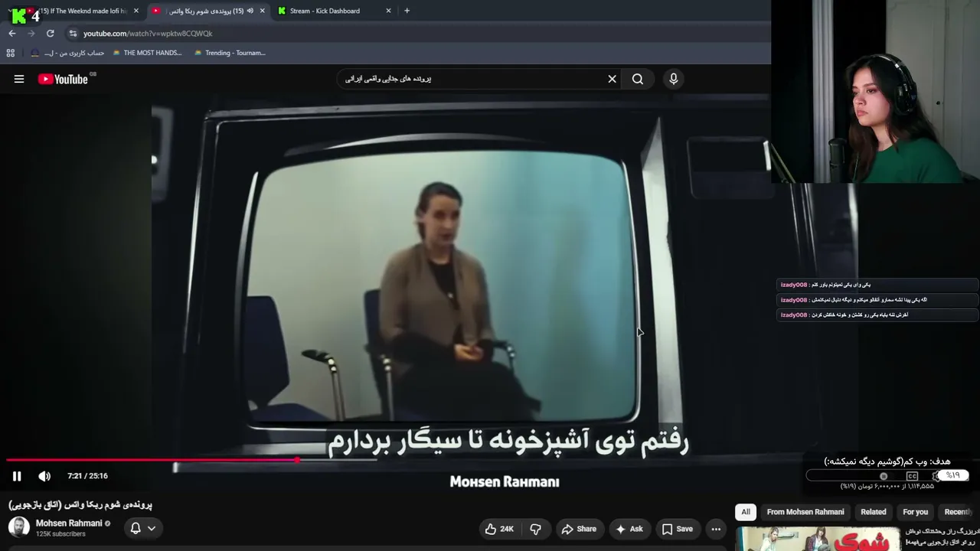Mute the video player volume
The image size is (980, 551).
tap(44, 476)
